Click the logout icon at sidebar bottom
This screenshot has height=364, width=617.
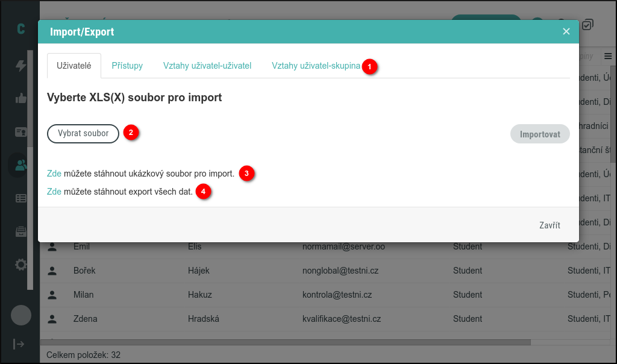[20, 344]
